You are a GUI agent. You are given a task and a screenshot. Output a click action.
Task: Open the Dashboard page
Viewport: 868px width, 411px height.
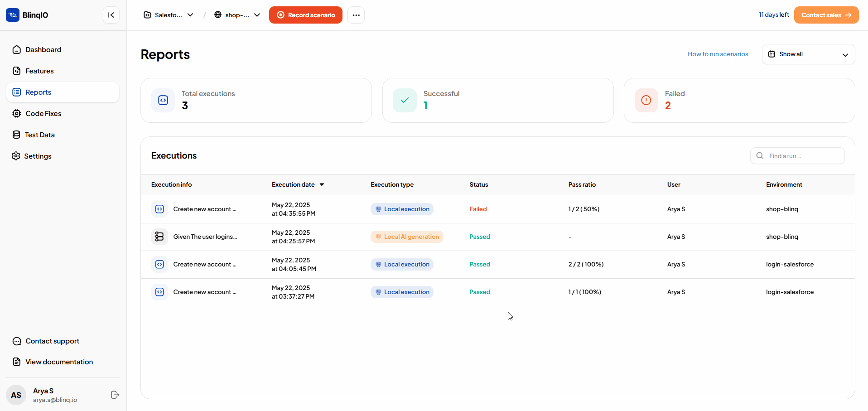click(63, 50)
